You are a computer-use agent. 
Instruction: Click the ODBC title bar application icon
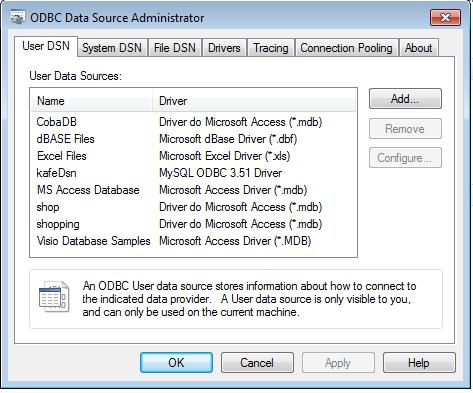17,17
